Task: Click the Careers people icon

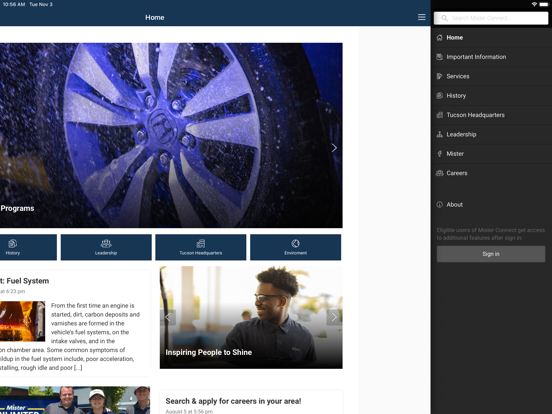Action: pyautogui.click(x=439, y=173)
